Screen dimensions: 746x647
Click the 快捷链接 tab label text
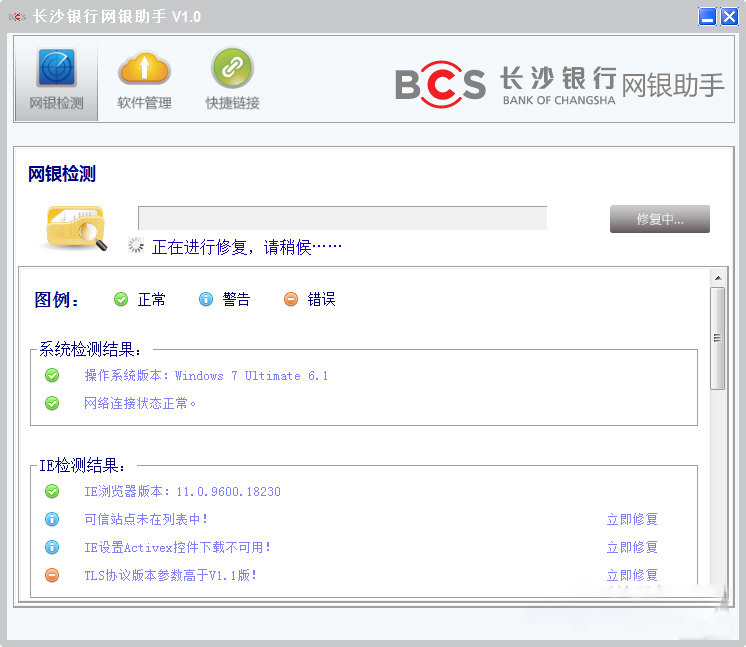point(232,103)
